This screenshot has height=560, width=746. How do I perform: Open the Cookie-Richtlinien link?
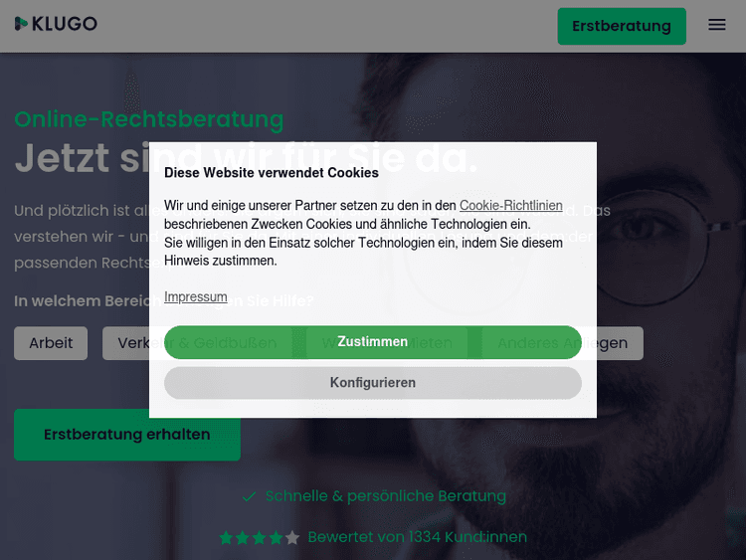[510, 206]
